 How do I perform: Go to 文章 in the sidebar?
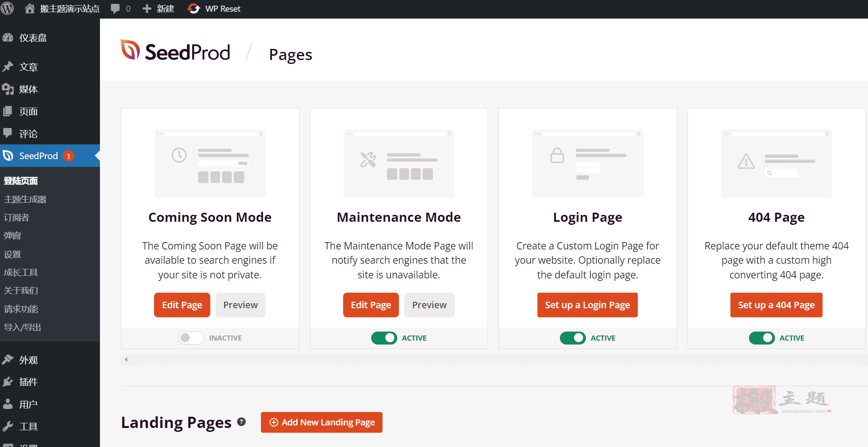pos(50,67)
